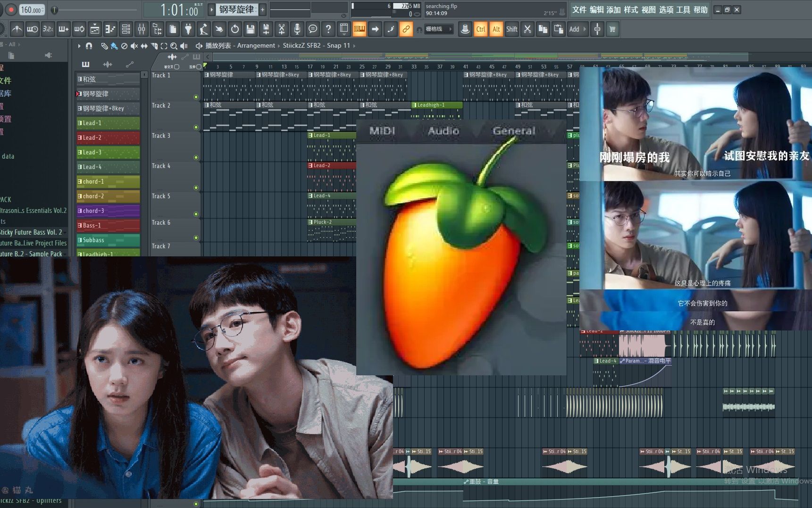Click the tempo tapper icon
Screen dimensions: 812x508
[x=204, y=29]
